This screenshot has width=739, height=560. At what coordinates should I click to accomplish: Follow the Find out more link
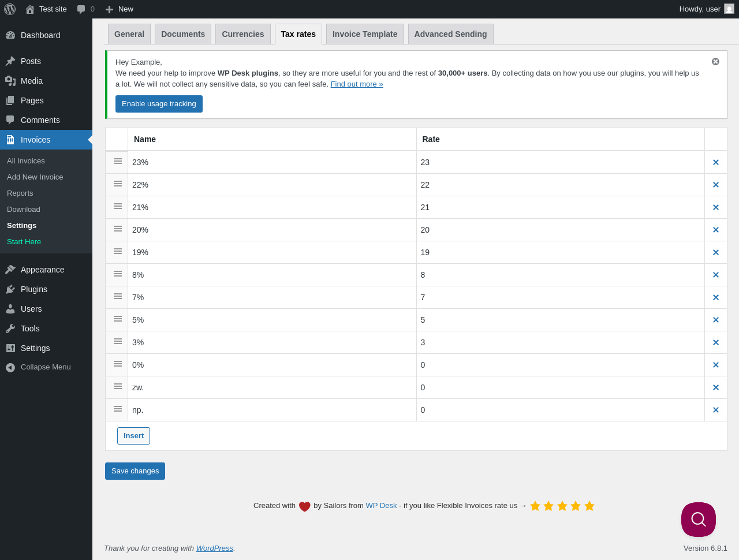[357, 84]
